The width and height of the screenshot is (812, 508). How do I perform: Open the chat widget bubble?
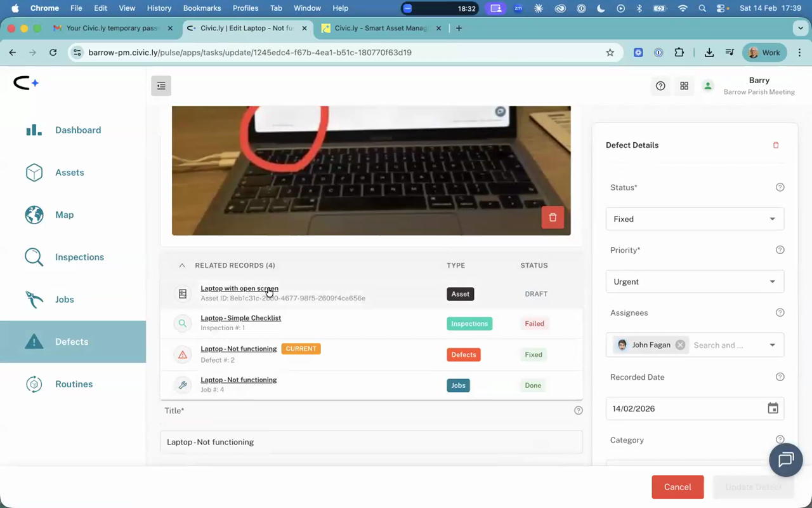click(x=785, y=460)
